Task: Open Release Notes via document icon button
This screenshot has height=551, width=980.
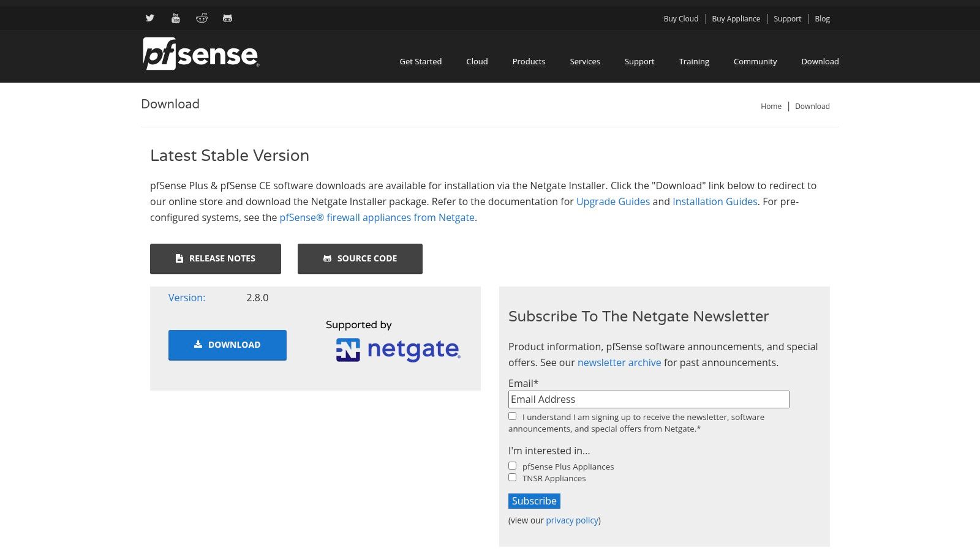Action: [215, 258]
